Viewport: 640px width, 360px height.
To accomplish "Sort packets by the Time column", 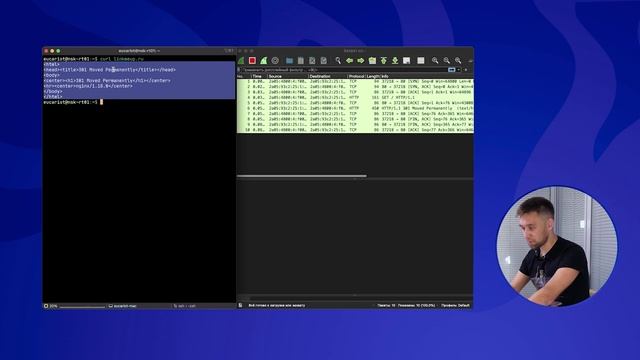I will click(x=259, y=76).
